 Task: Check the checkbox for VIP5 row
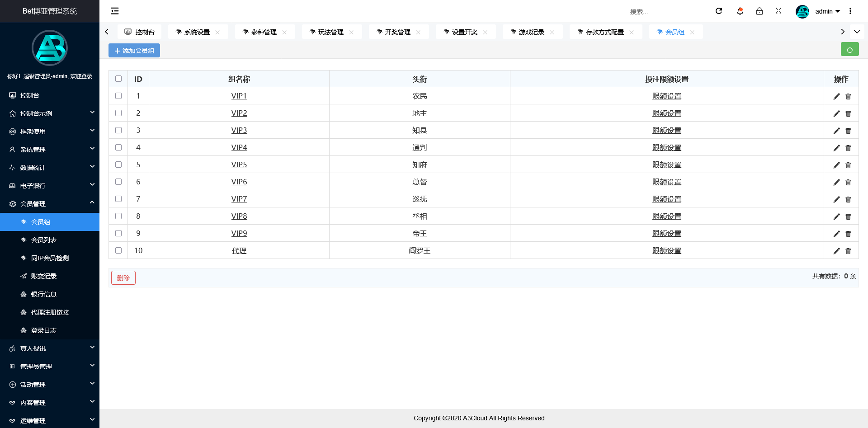click(x=118, y=165)
